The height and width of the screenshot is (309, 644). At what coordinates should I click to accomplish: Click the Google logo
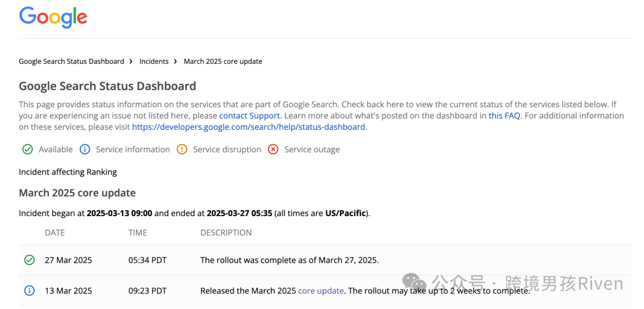[x=53, y=18]
